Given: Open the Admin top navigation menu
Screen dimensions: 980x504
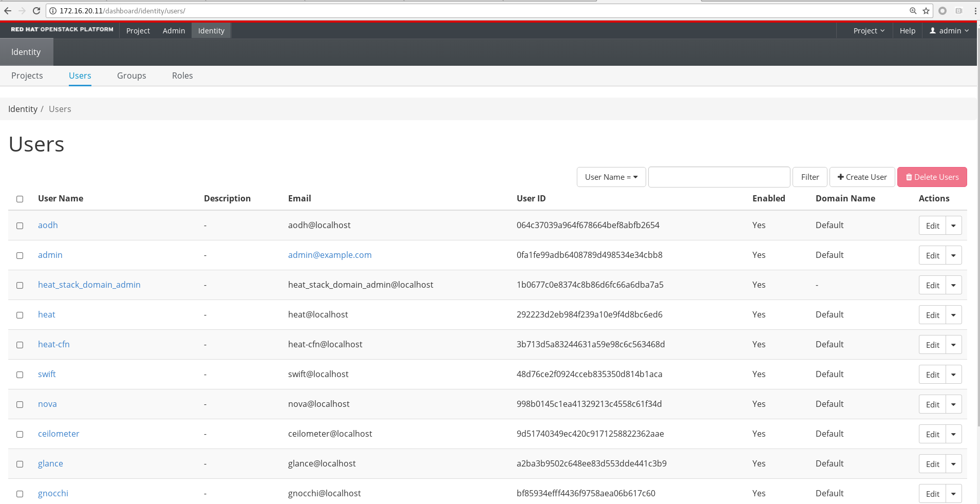Looking at the screenshot, I should (x=174, y=31).
